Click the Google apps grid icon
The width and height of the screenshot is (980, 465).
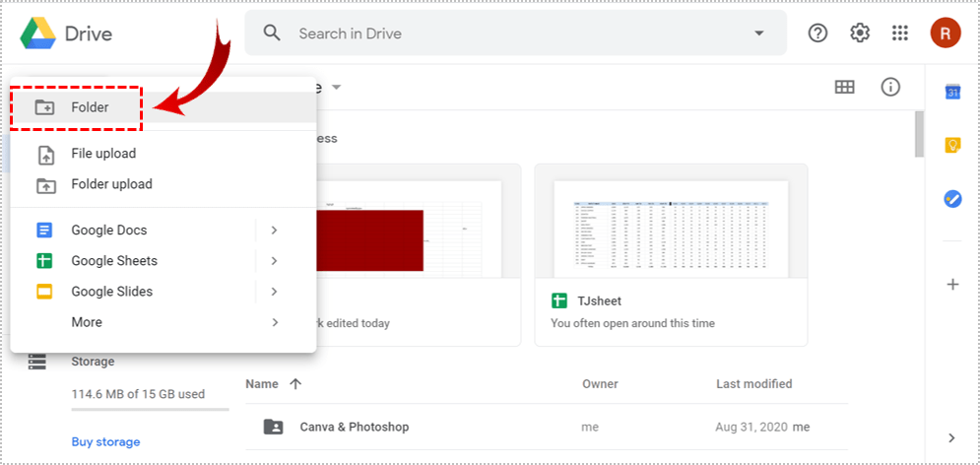click(x=899, y=33)
